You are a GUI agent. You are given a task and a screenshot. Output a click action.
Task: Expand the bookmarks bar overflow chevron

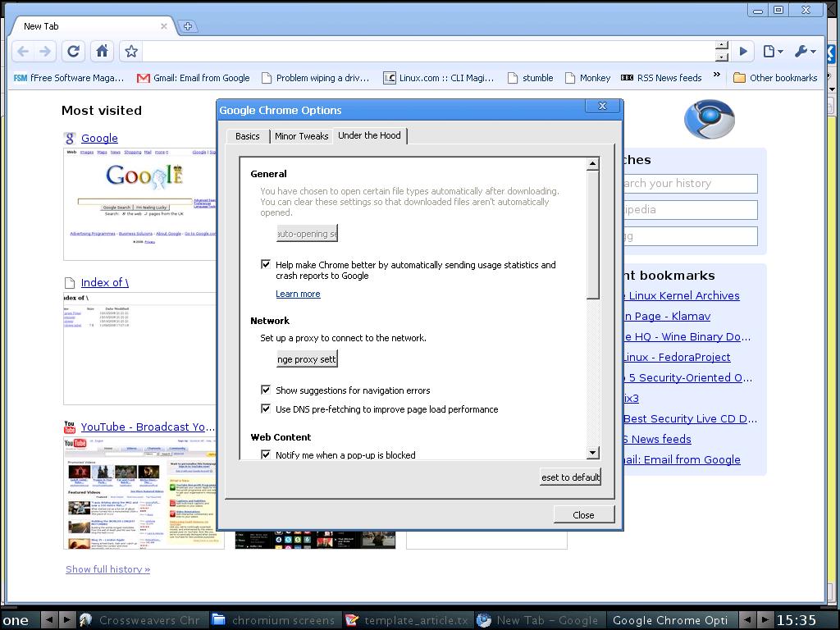pyautogui.click(x=717, y=75)
